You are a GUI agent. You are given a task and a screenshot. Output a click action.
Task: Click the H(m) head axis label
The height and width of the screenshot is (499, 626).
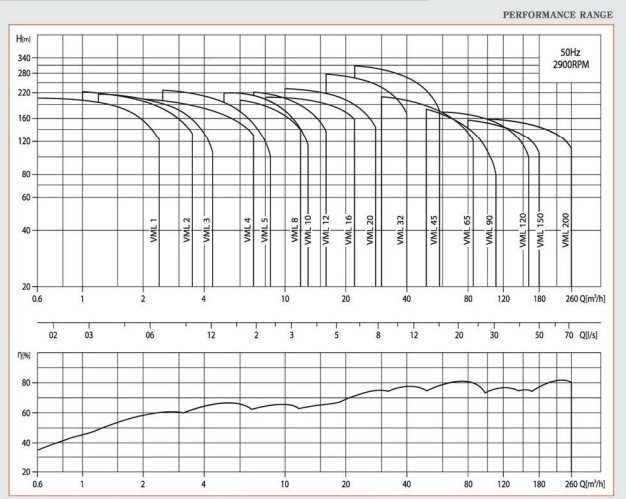[x=23, y=38]
